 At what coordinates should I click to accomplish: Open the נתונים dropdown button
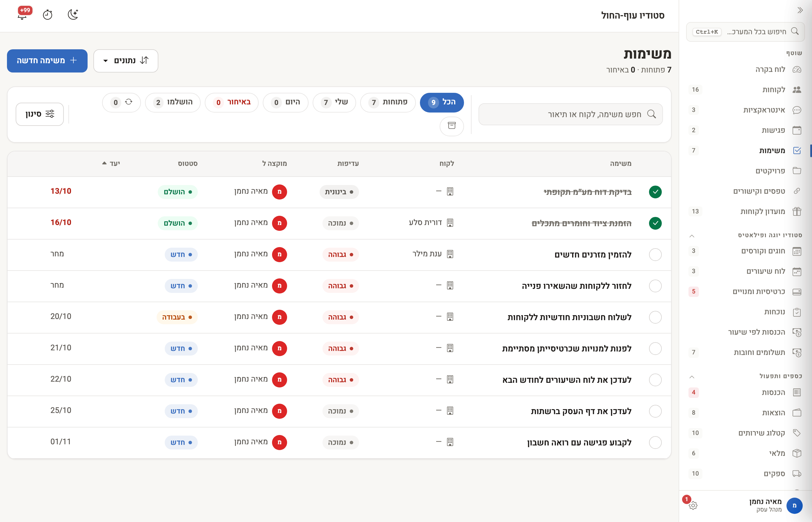click(126, 61)
